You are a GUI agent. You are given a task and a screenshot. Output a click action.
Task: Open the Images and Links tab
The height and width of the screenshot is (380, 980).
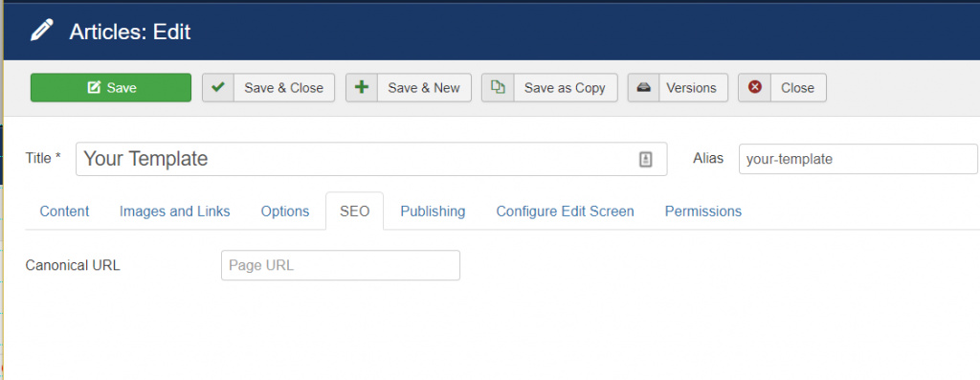point(175,212)
